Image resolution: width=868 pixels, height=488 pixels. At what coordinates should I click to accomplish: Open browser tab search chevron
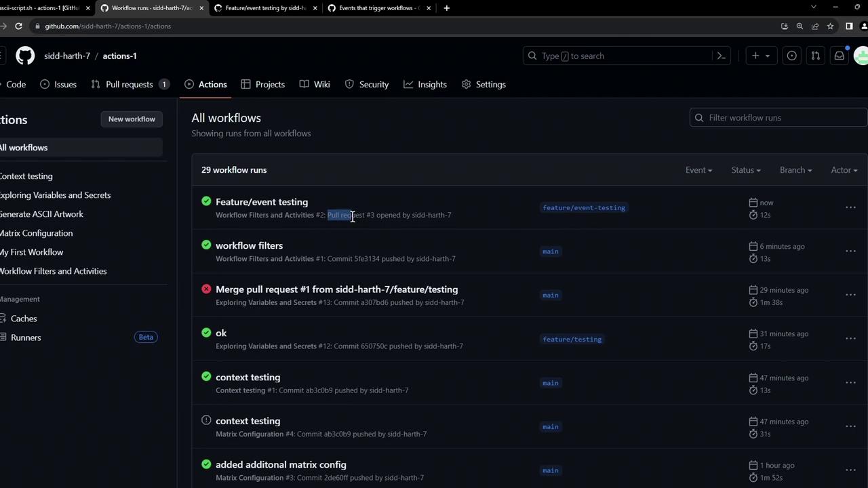pos(813,7)
